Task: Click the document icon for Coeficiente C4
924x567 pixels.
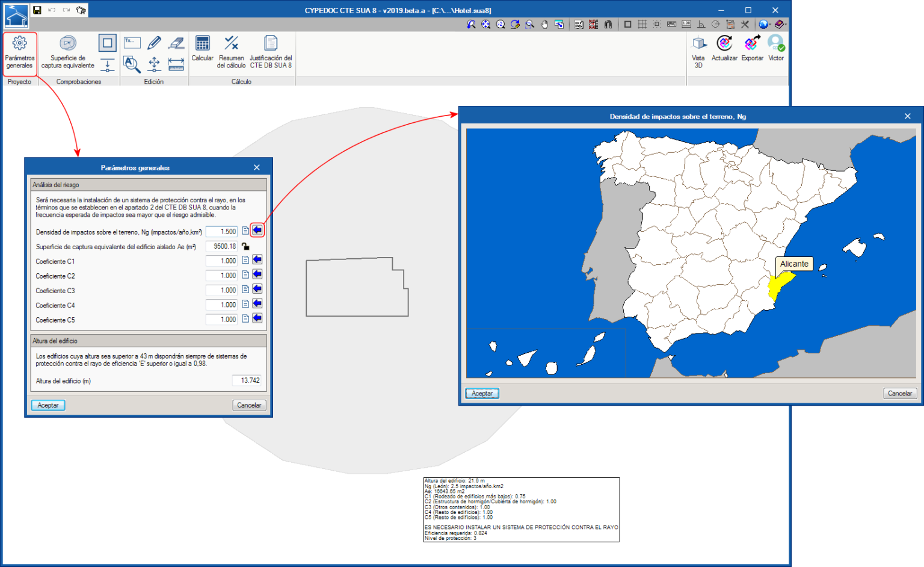Action: click(245, 305)
